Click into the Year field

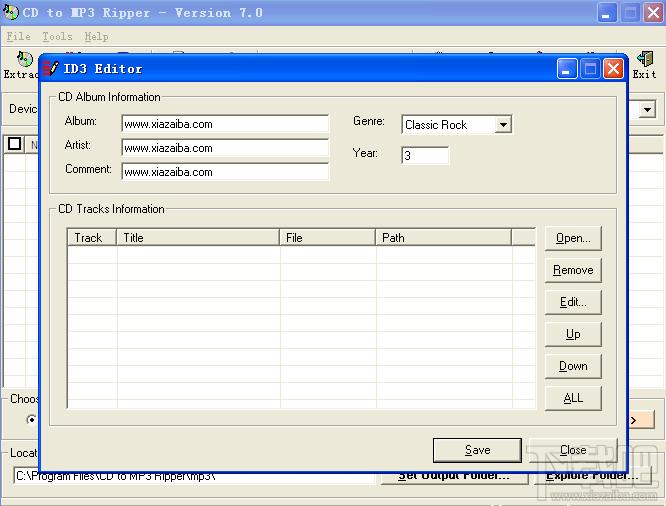(x=425, y=155)
